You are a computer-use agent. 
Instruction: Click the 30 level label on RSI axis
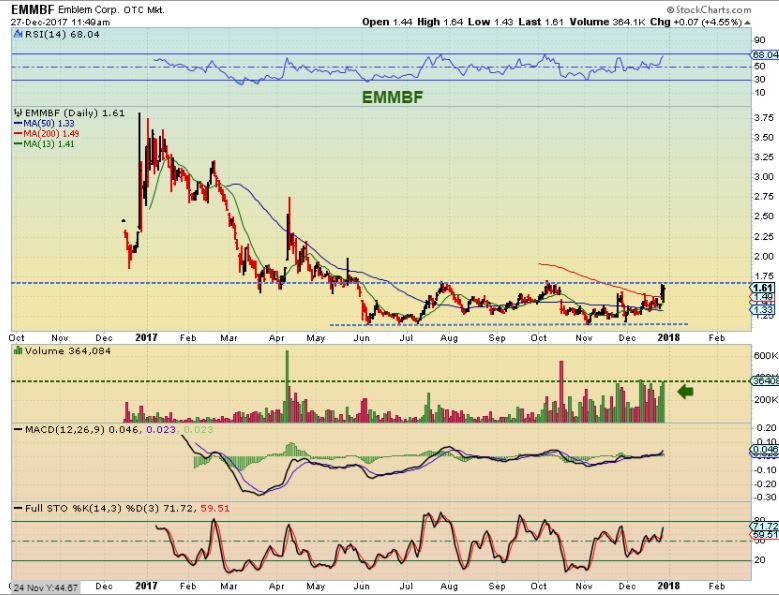760,79
